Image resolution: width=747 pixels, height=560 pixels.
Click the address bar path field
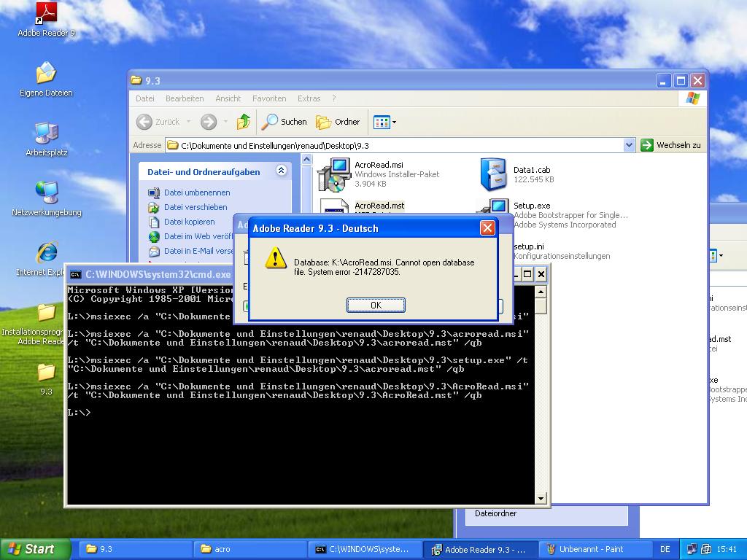(395, 145)
